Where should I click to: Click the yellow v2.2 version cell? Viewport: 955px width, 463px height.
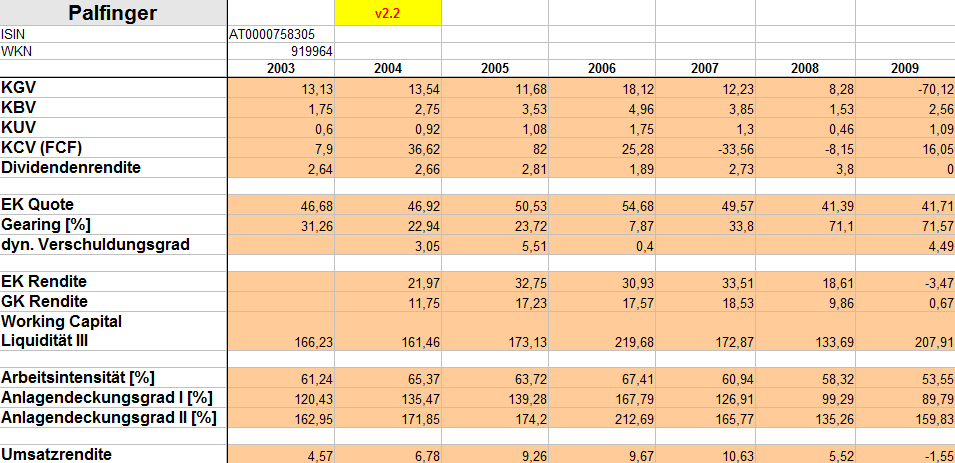coord(388,13)
